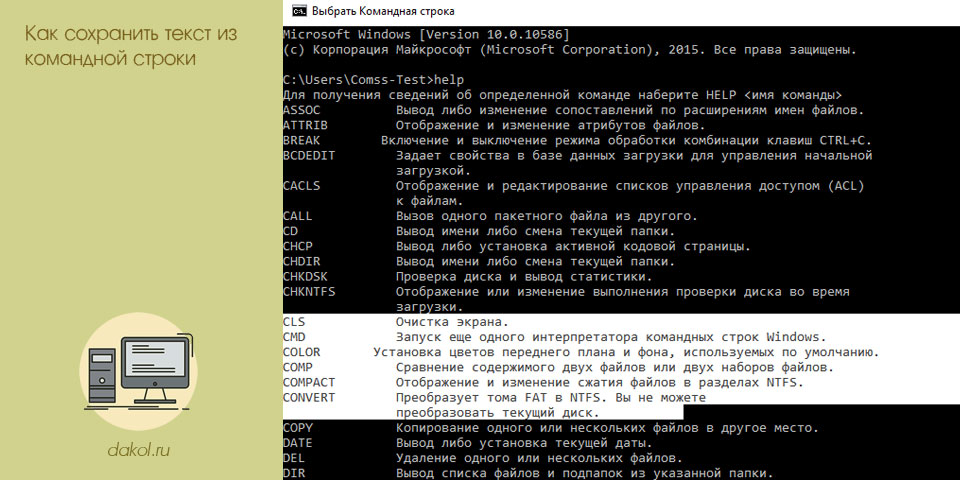Click the text 'Очистка экрана.'
The height and width of the screenshot is (480, 960).
(x=452, y=322)
